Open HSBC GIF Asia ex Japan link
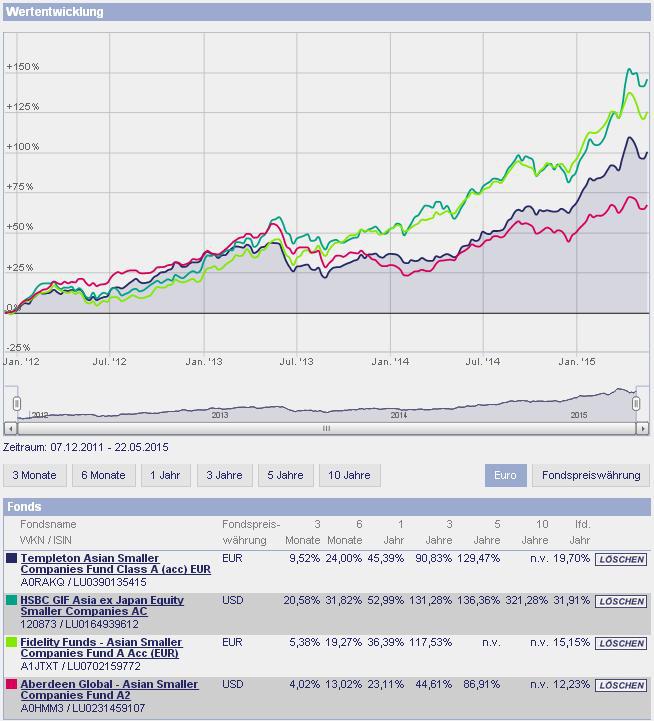Image resolution: width=654 pixels, height=721 pixels. point(102,606)
